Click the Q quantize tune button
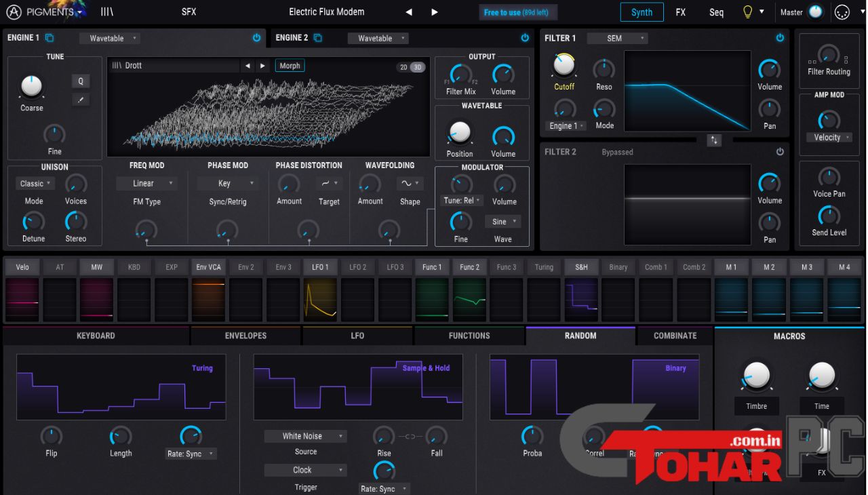868x495 pixels. pos(81,81)
